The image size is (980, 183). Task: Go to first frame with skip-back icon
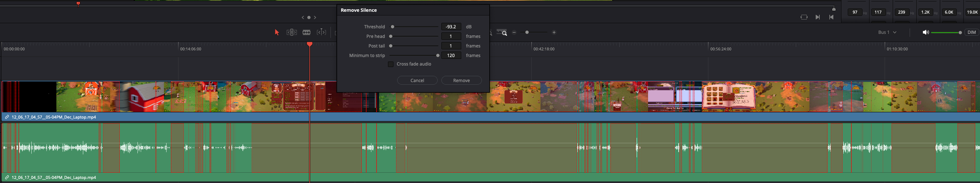point(831,17)
